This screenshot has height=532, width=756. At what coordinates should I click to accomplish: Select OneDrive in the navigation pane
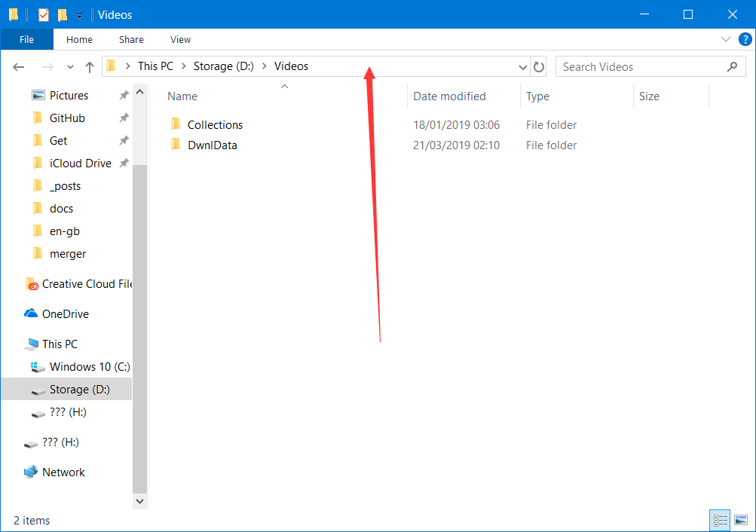65,314
